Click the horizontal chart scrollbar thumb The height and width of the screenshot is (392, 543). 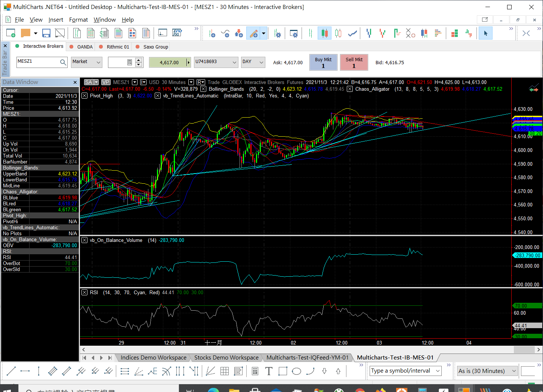point(524,349)
